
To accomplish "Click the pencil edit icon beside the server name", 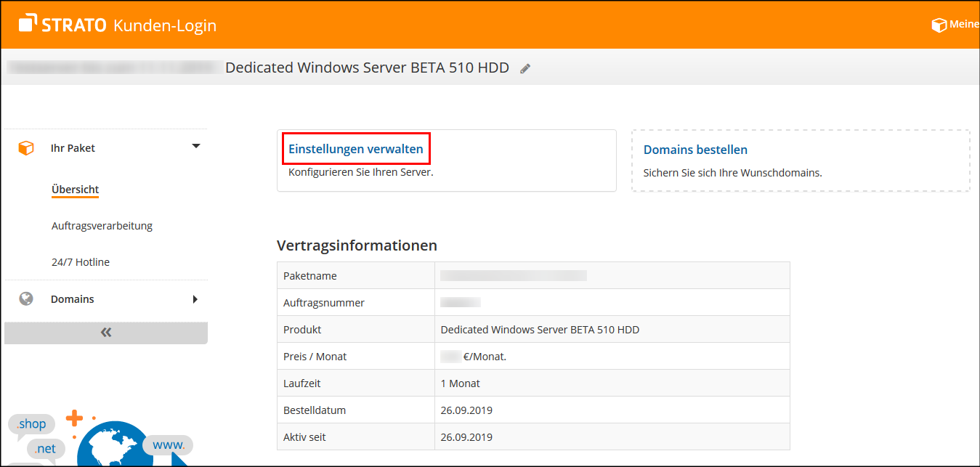I will pyautogui.click(x=525, y=68).
